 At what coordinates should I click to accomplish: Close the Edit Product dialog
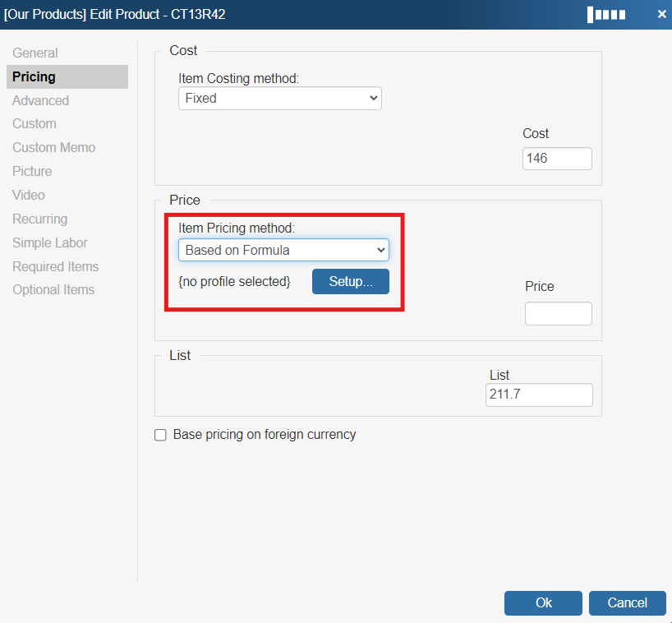coord(661,14)
